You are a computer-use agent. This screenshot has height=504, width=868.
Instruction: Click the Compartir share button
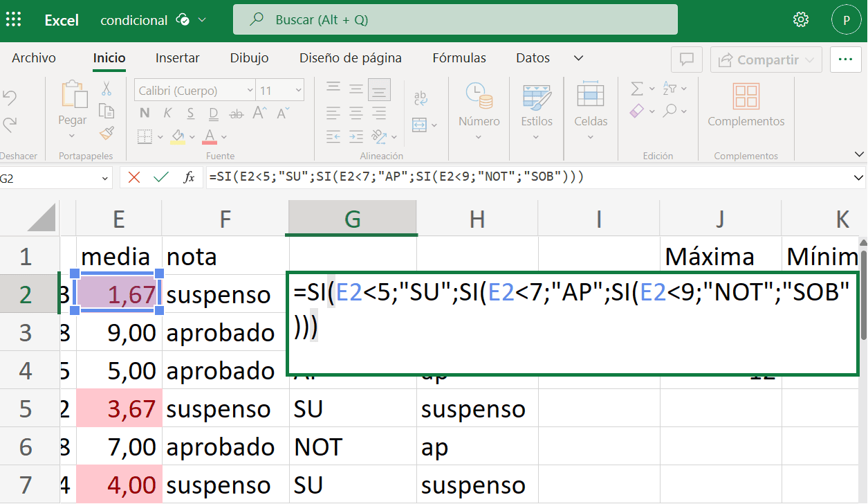click(766, 60)
